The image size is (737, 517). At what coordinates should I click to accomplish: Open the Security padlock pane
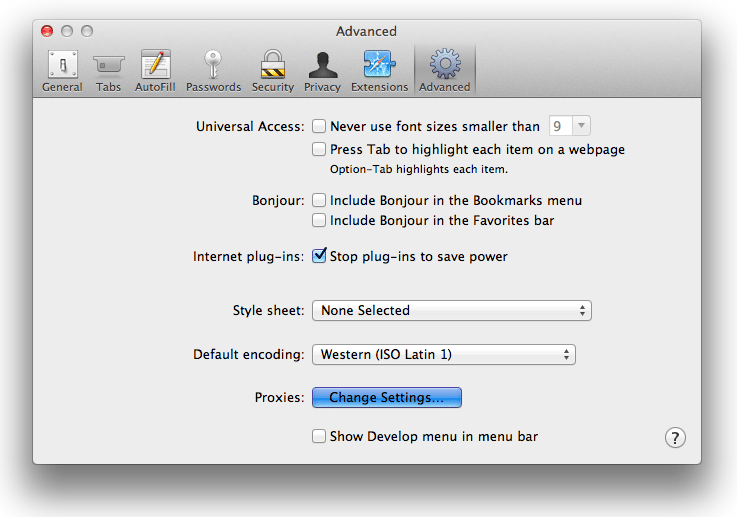[x=273, y=71]
